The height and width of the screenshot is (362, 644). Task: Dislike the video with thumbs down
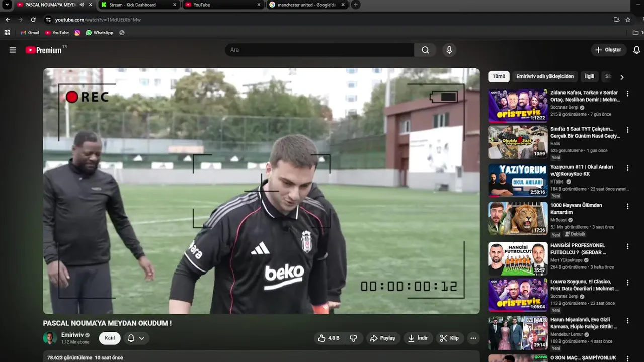[354, 338]
